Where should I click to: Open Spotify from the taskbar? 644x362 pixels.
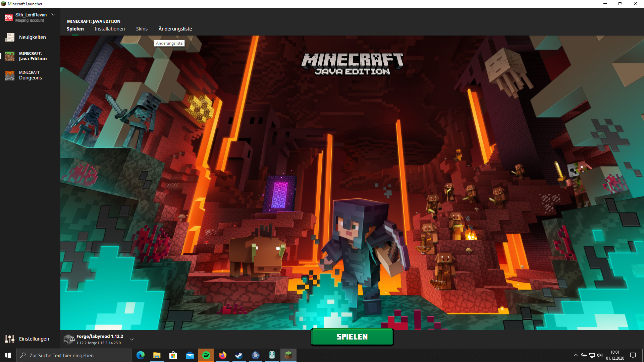pos(206,355)
